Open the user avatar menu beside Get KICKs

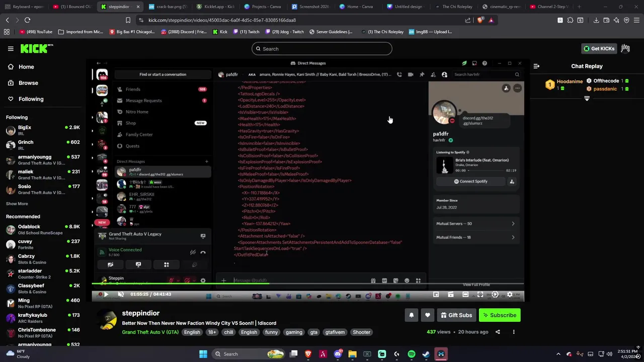[625, 48]
